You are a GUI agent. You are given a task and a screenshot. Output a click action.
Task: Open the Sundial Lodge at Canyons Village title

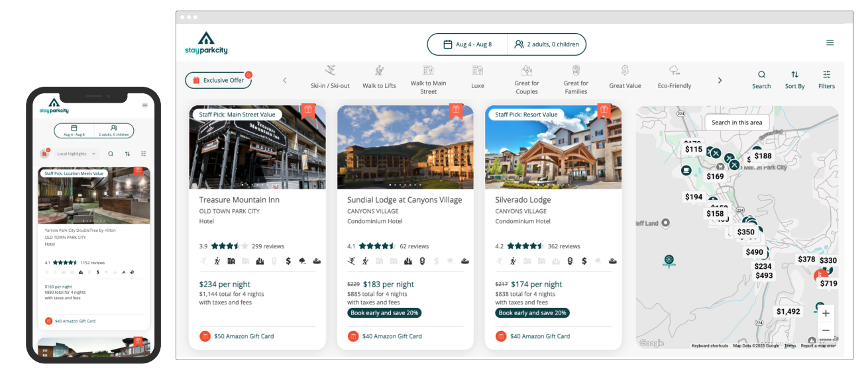(405, 199)
